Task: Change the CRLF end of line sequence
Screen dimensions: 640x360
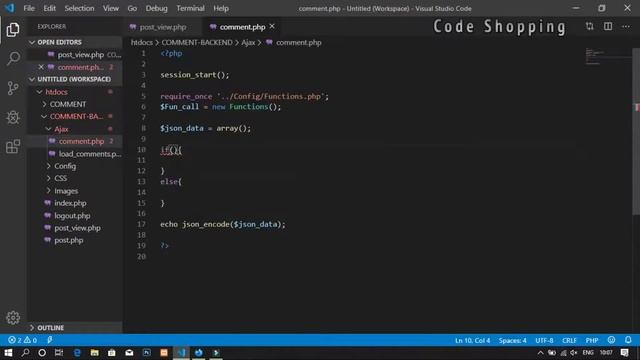Action: pyautogui.click(x=569, y=340)
